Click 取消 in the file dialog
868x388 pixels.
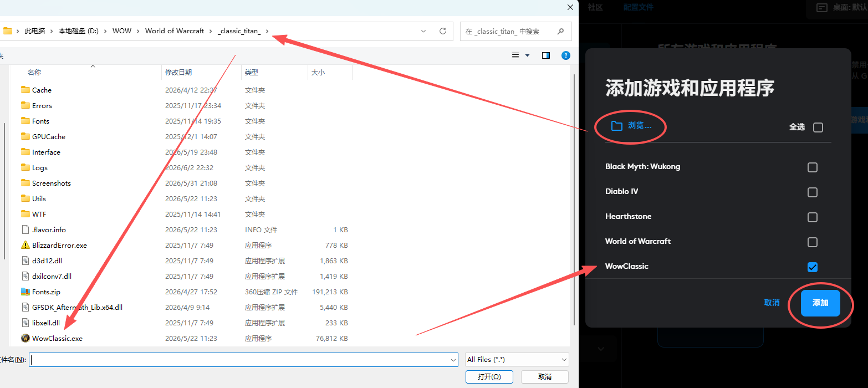click(x=545, y=376)
